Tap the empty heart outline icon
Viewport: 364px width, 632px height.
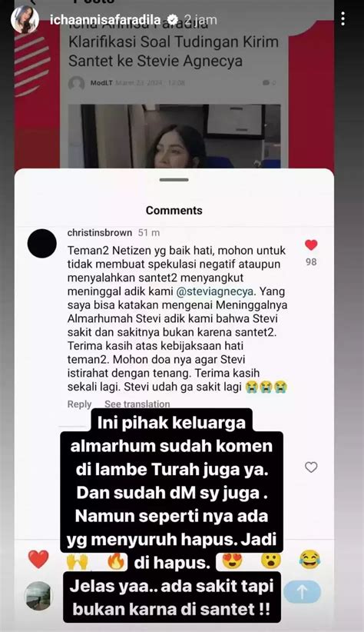coord(311,467)
